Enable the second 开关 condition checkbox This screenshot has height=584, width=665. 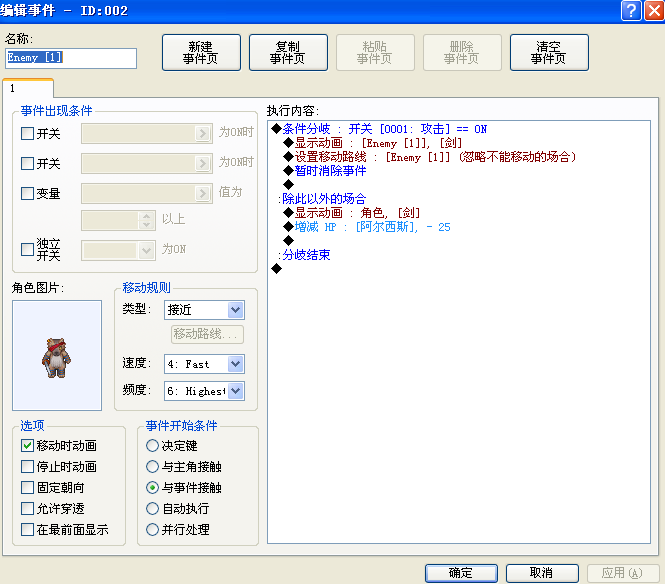point(28,163)
